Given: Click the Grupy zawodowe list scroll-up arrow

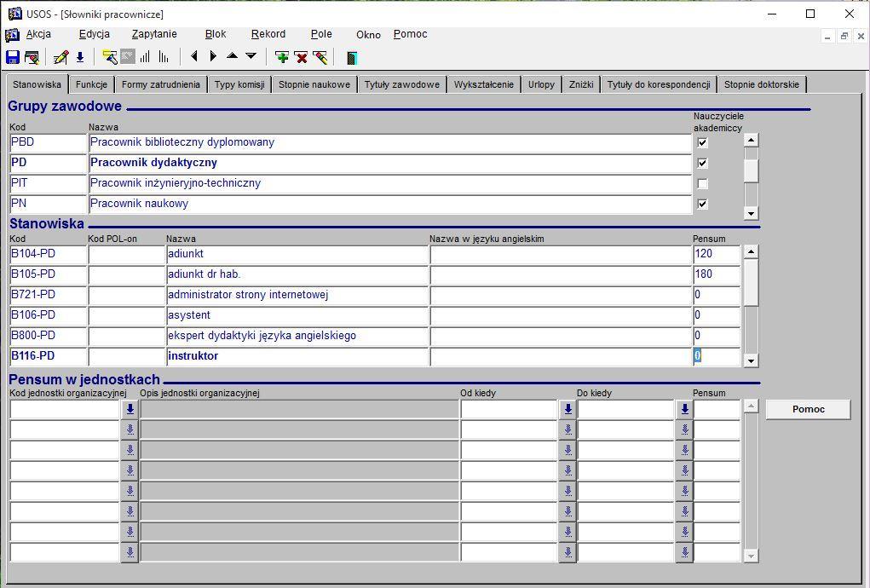Looking at the screenshot, I should [x=751, y=141].
